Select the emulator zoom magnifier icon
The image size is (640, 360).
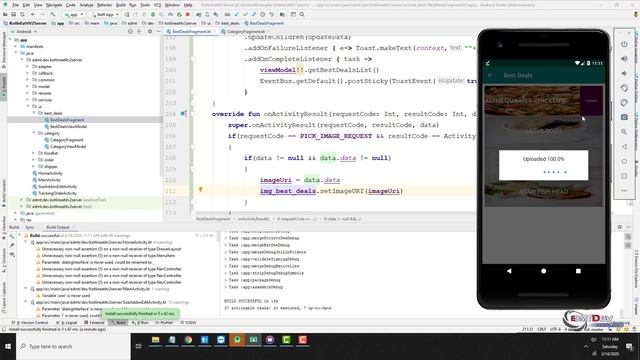point(624,132)
